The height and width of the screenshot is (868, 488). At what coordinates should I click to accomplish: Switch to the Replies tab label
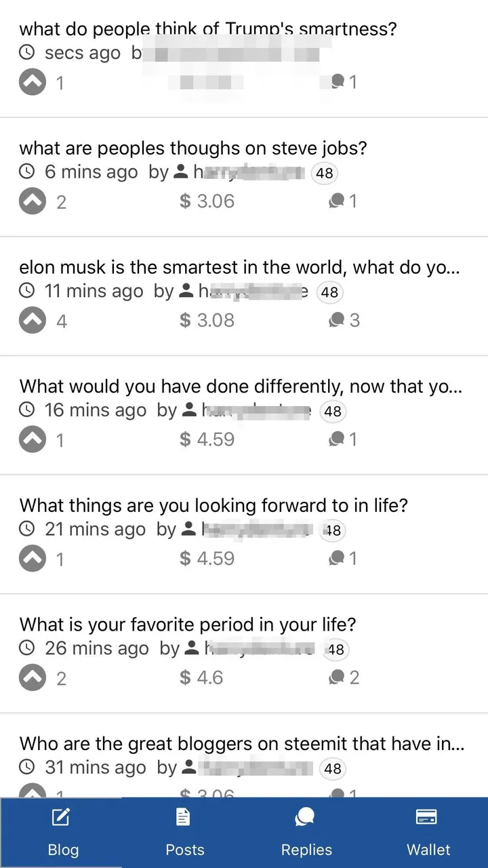pyautogui.click(x=306, y=850)
